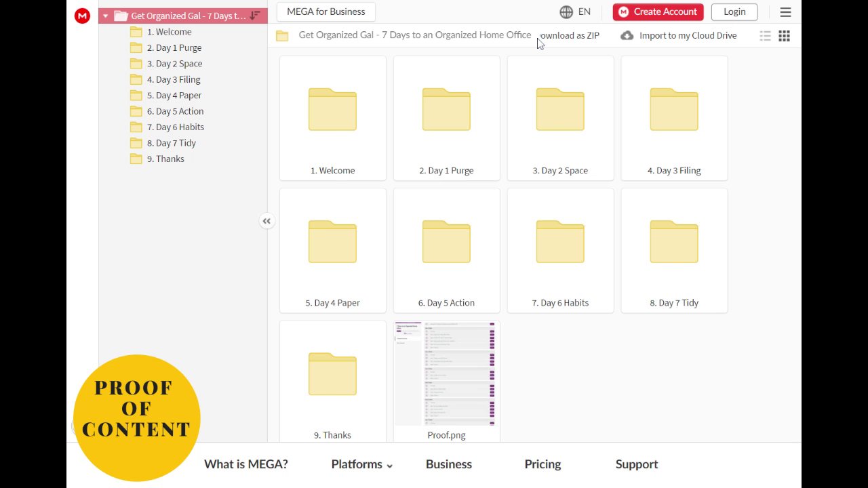Click the MEGA logo icon
This screenshot has height=488, width=868.
point(82,16)
